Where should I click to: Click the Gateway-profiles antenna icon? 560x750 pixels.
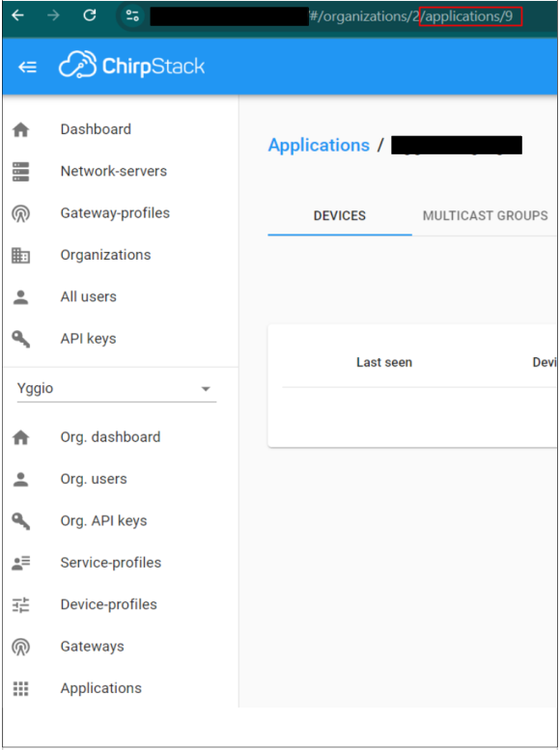[x=20, y=214]
